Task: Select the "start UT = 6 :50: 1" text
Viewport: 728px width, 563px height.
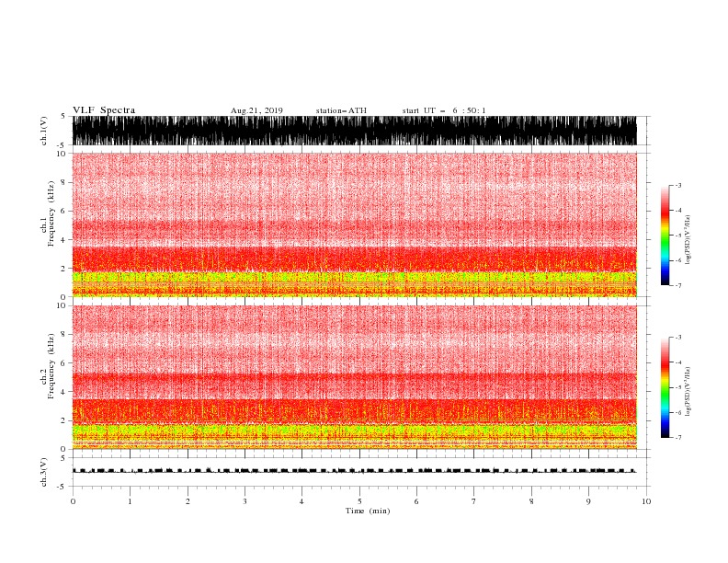Action: (x=444, y=110)
